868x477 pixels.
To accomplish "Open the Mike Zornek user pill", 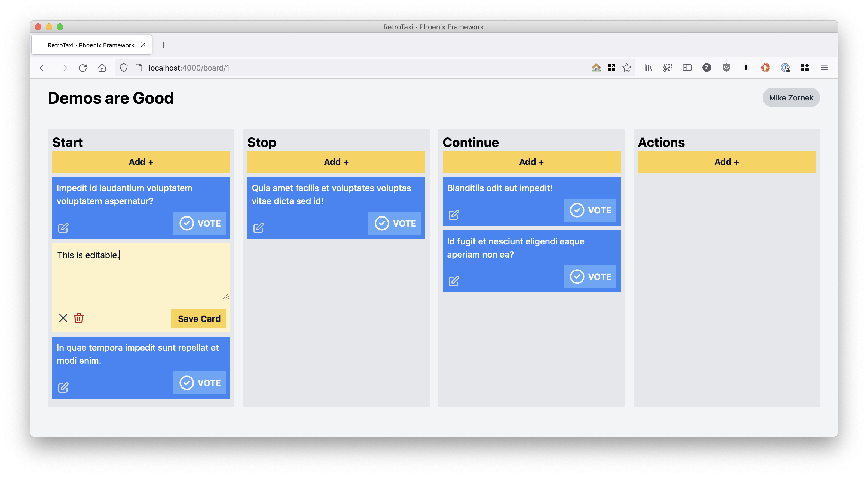I will [x=791, y=98].
